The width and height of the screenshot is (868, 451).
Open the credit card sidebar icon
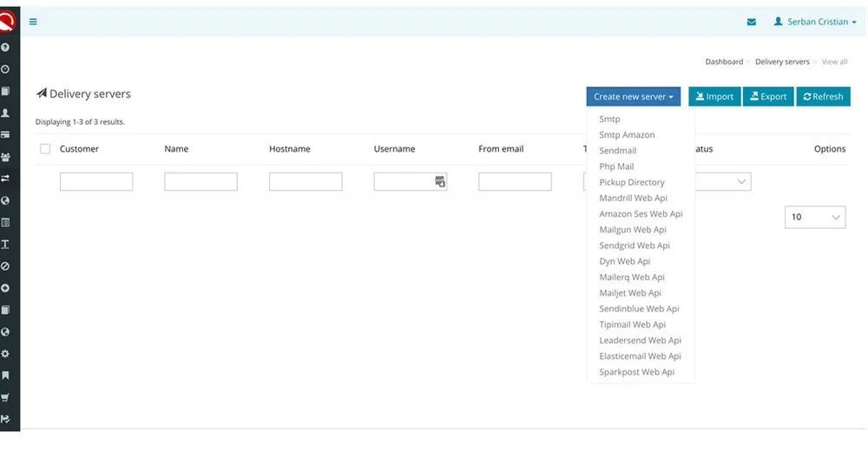click(5, 134)
